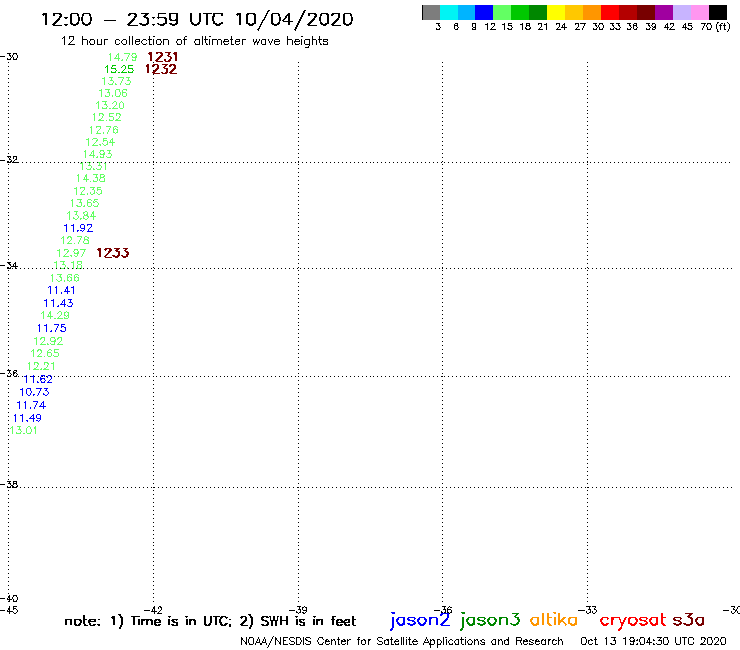Choose the lavender swatch in the color scale
This screenshot has width=740, height=650.
tap(681, 12)
